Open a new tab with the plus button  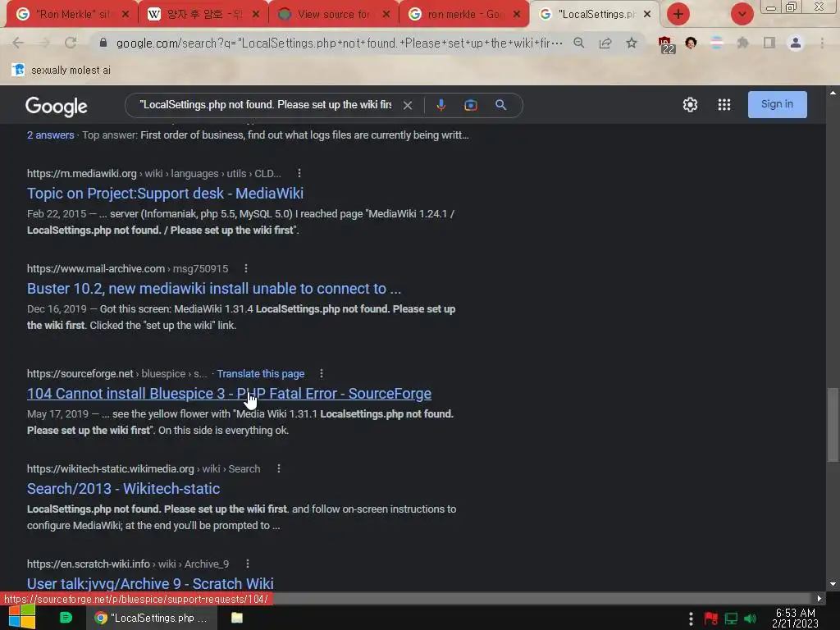[678, 14]
